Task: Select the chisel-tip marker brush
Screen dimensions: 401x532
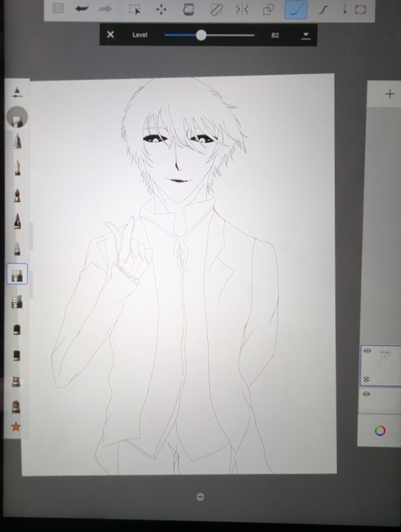Action: tap(17, 302)
